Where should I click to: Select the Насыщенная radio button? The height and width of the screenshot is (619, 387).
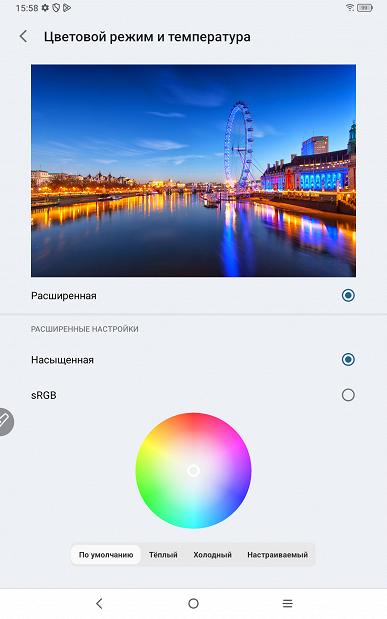348,360
